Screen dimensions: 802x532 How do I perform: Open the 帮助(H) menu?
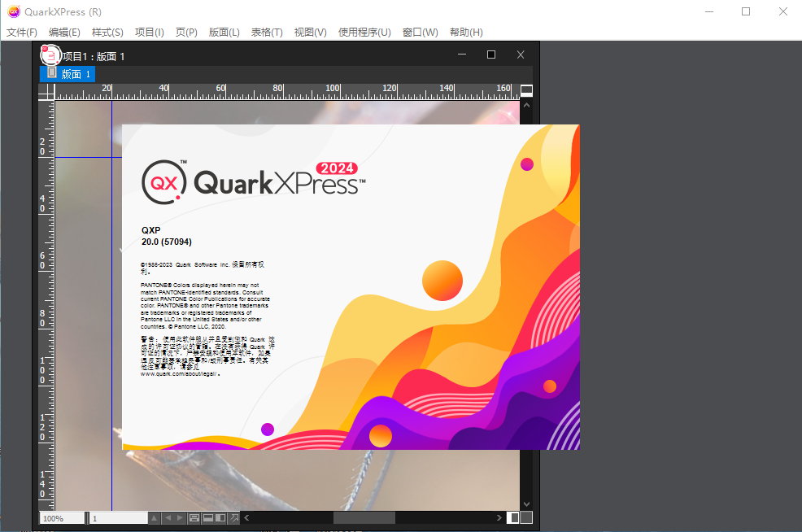[466, 33]
